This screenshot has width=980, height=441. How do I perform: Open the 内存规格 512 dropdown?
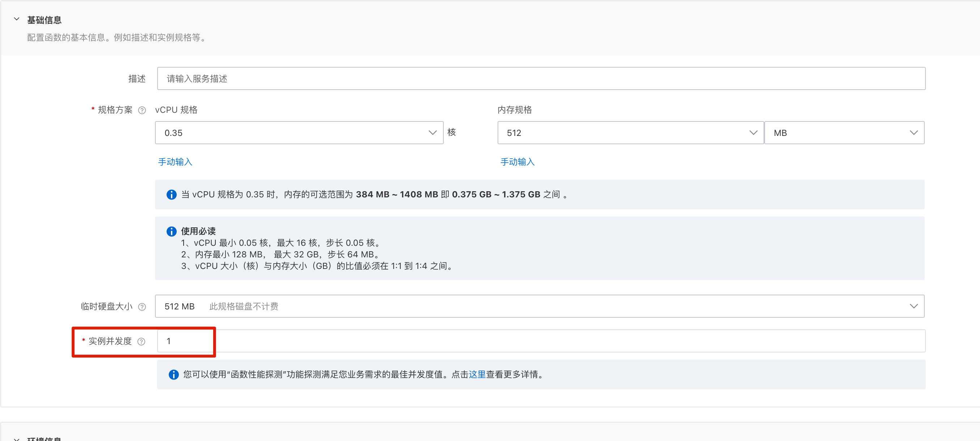(x=630, y=132)
